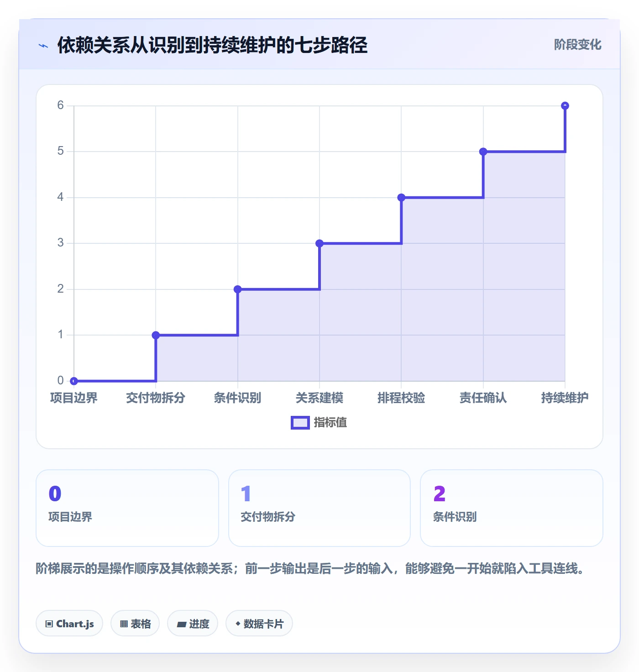Click the 阶段变化 label in header
The image size is (639, 672).
(x=577, y=45)
